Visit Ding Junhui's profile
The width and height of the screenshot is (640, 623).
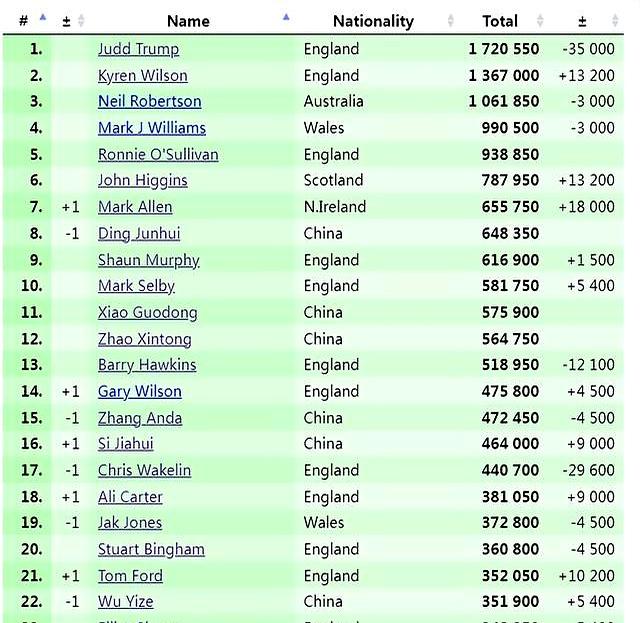point(138,234)
